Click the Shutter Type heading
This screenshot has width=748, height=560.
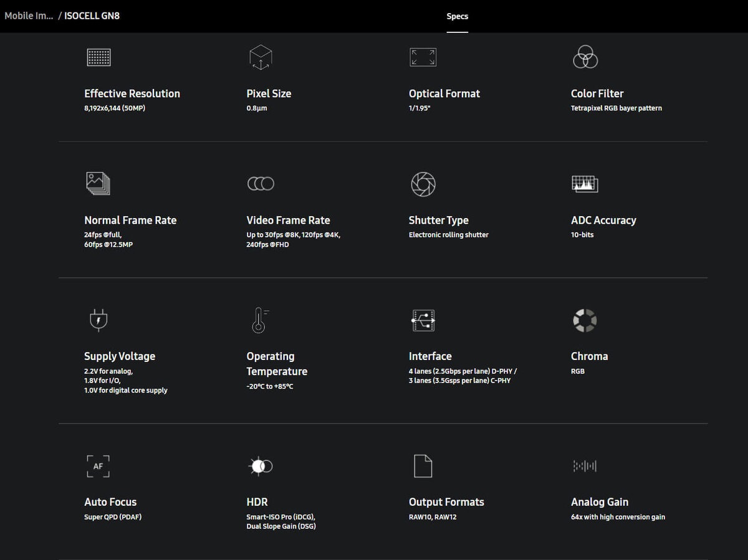pos(439,221)
